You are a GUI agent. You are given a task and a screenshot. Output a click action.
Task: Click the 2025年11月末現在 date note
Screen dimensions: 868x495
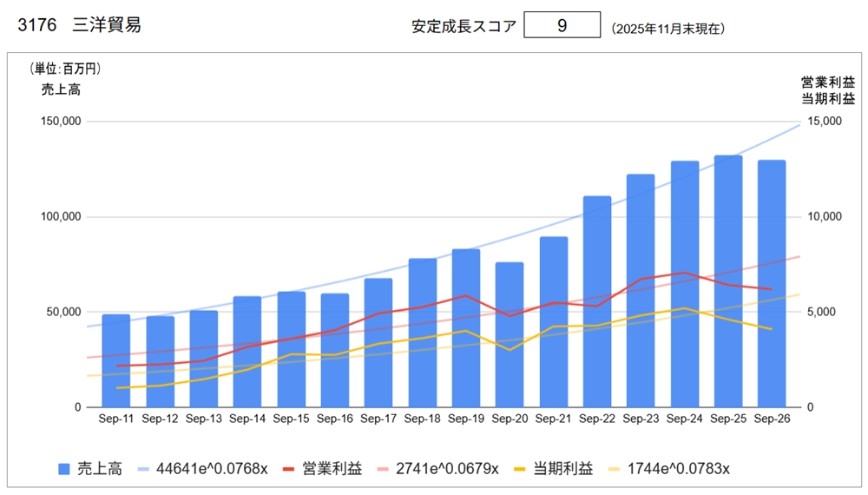667,29
